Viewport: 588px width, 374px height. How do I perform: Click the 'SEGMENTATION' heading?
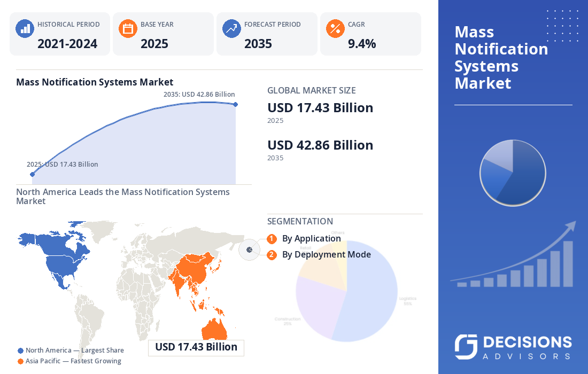pyautogui.click(x=300, y=222)
